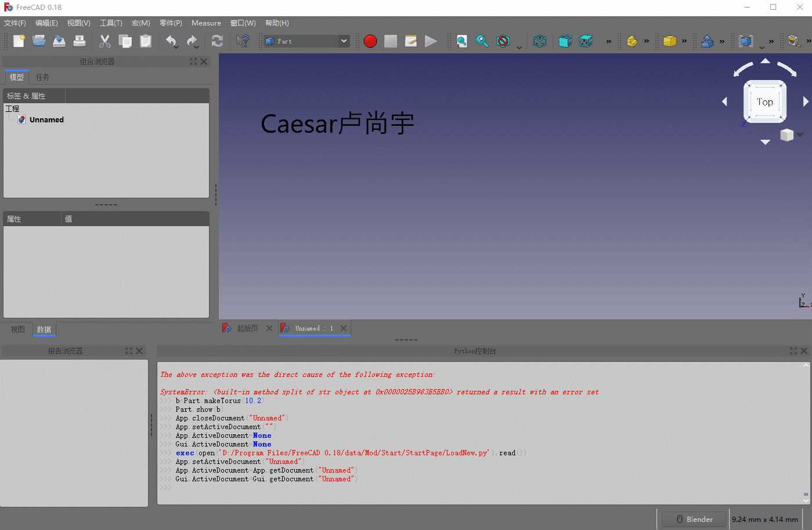Close the 组合浏览器 panel

pos(204,61)
